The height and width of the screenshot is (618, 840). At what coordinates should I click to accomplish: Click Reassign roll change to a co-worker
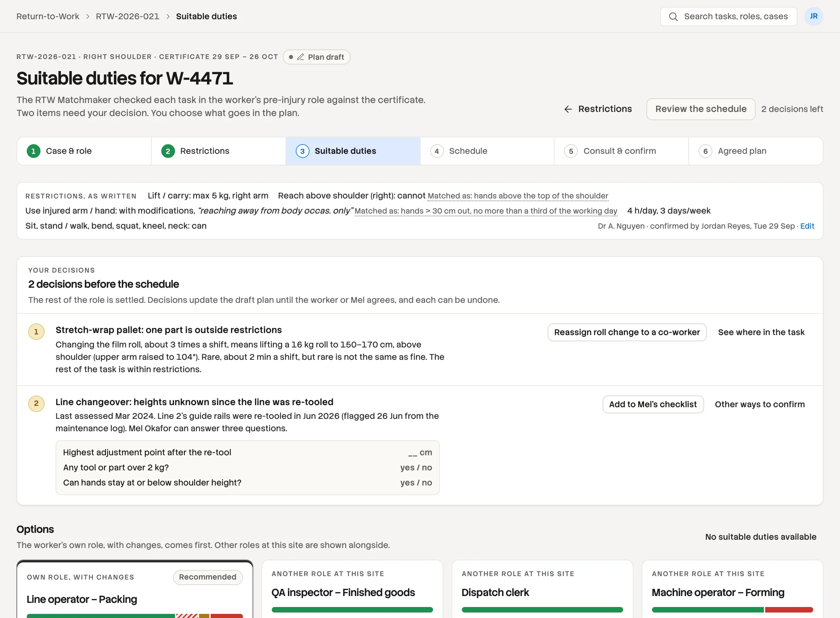[x=627, y=332]
